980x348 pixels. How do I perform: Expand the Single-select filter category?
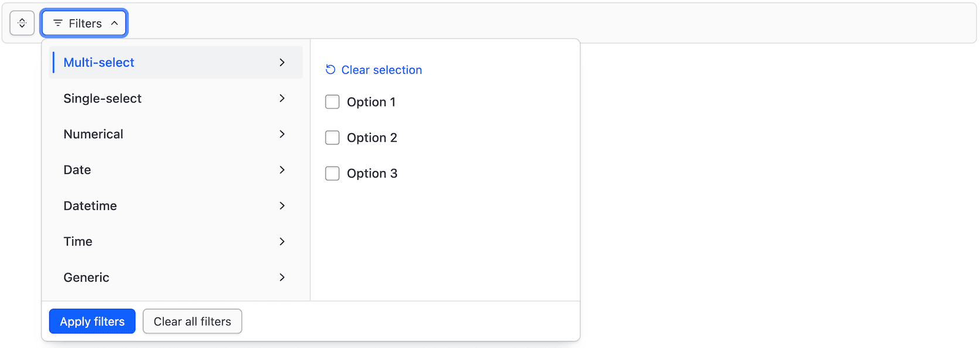pos(147,98)
